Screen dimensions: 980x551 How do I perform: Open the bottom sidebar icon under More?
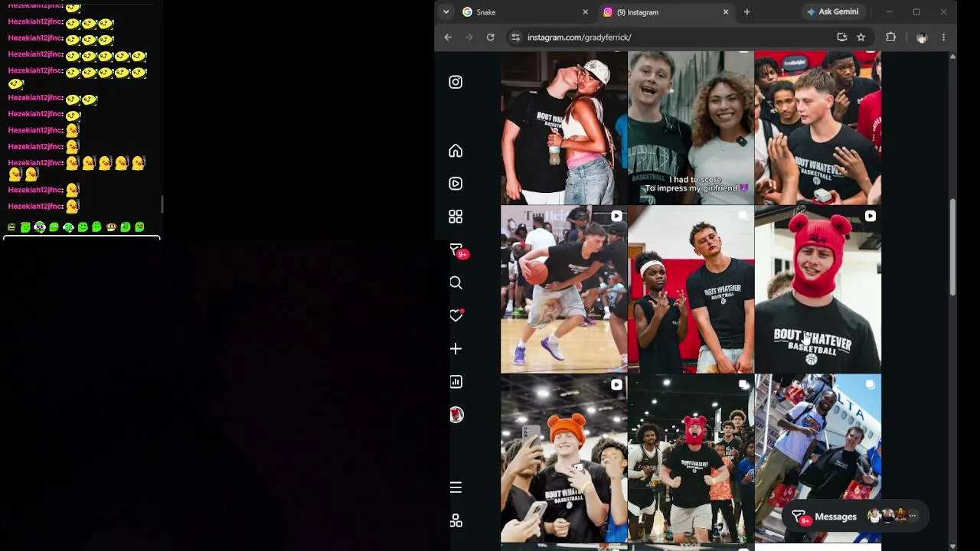pyautogui.click(x=456, y=520)
